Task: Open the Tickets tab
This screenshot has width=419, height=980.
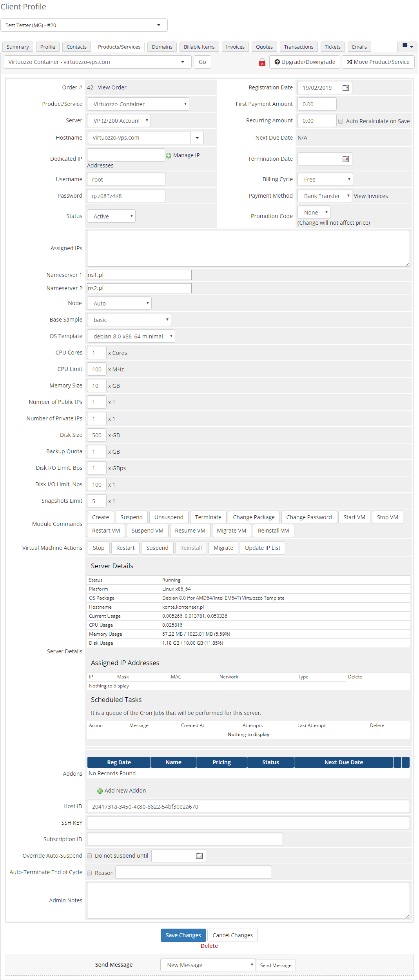Action: 333,47
